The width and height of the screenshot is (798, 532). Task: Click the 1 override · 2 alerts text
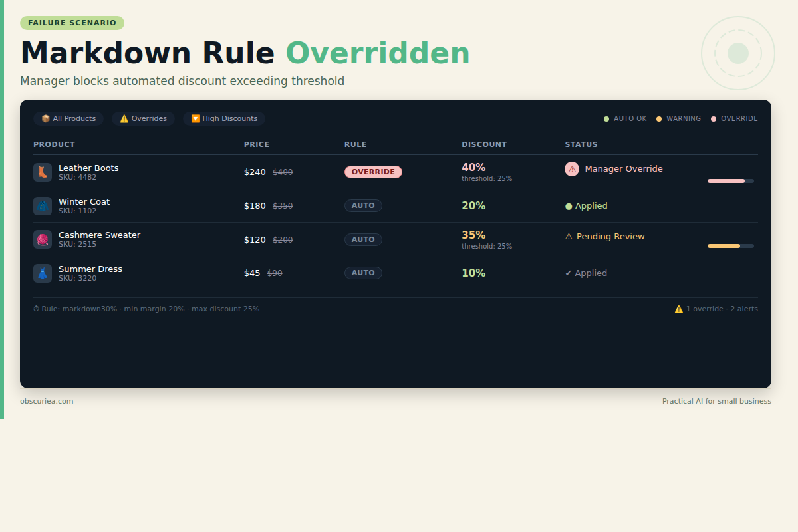click(722, 309)
